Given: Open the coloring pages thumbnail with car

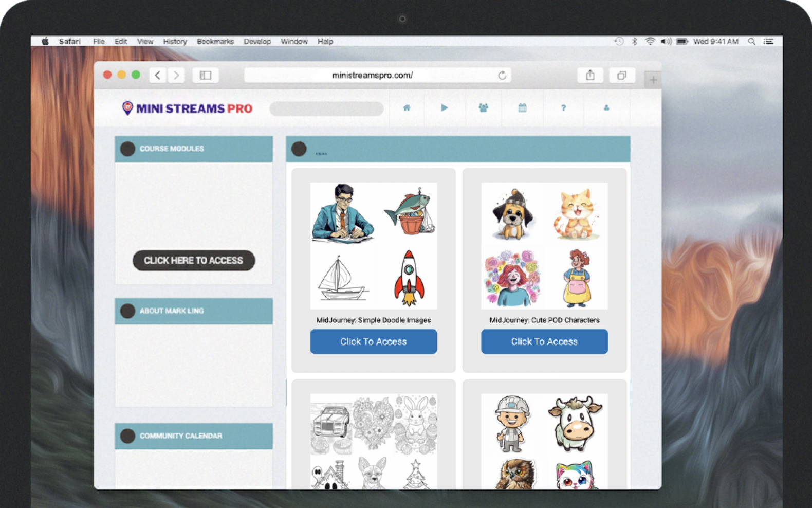Looking at the screenshot, I should click(374, 441).
